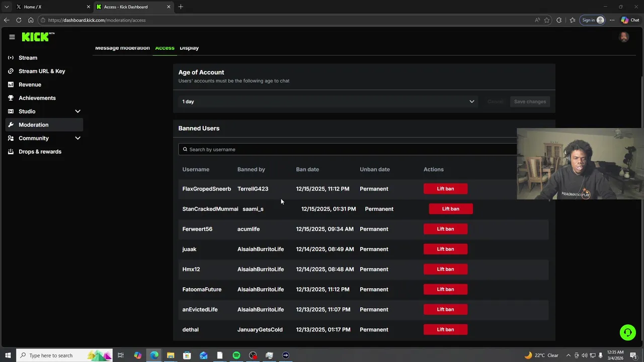The image size is (644, 362).
Task: Open the tab actions dropdown
Action: click(x=7, y=7)
